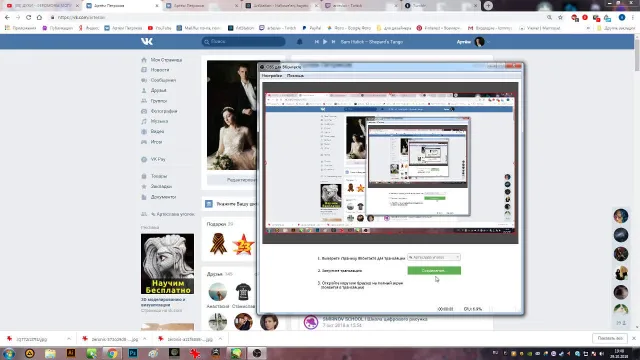Open a new browser tab

[488, 6]
